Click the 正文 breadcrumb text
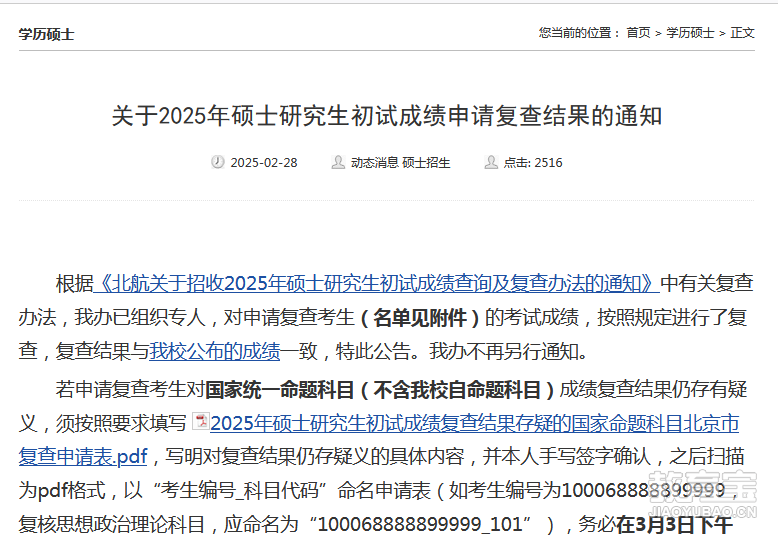 click(742, 33)
